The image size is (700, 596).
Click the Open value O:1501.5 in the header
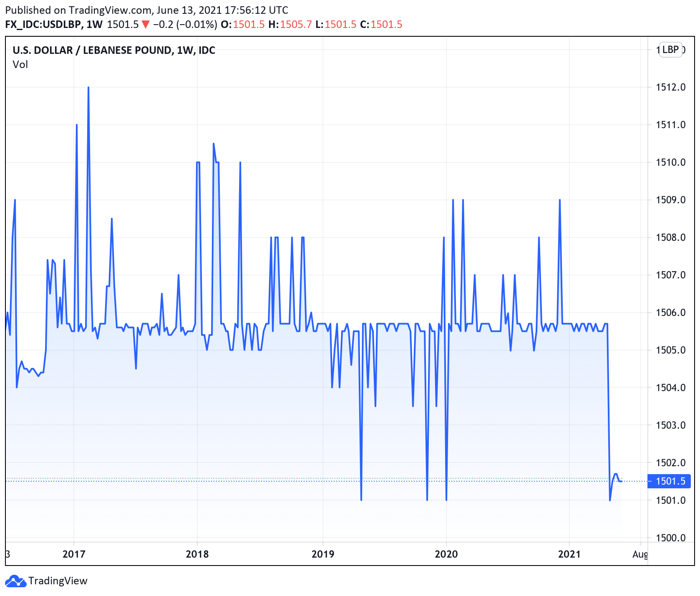(x=242, y=25)
